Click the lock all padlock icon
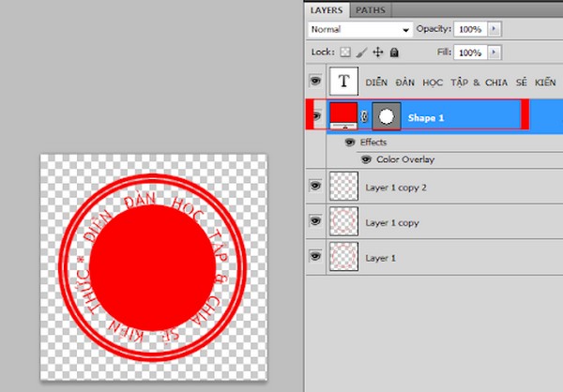This screenshot has width=563, height=392. pyautogui.click(x=393, y=53)
